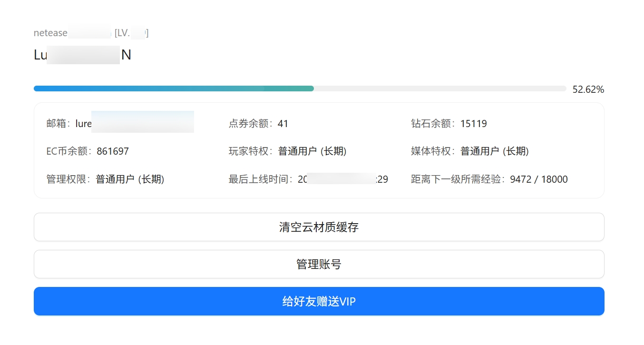Select the 最后上线时间 timestamp

click(x=342, y=179)
